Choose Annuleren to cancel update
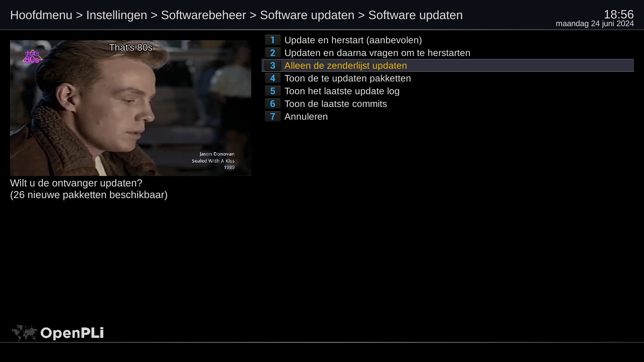This screenshot has width=644, height=362. click(x=448, y=117)
